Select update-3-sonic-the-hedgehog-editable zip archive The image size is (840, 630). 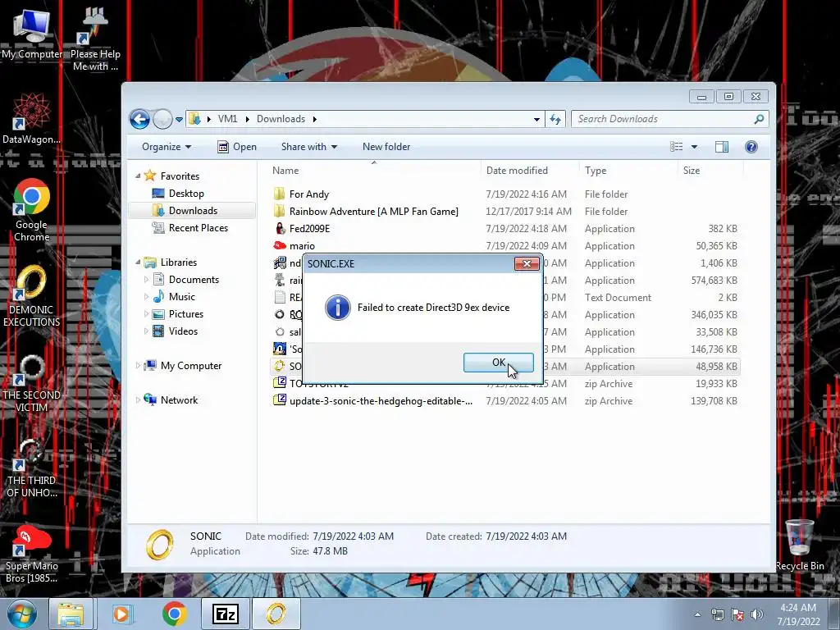click(x=381, y=400)
